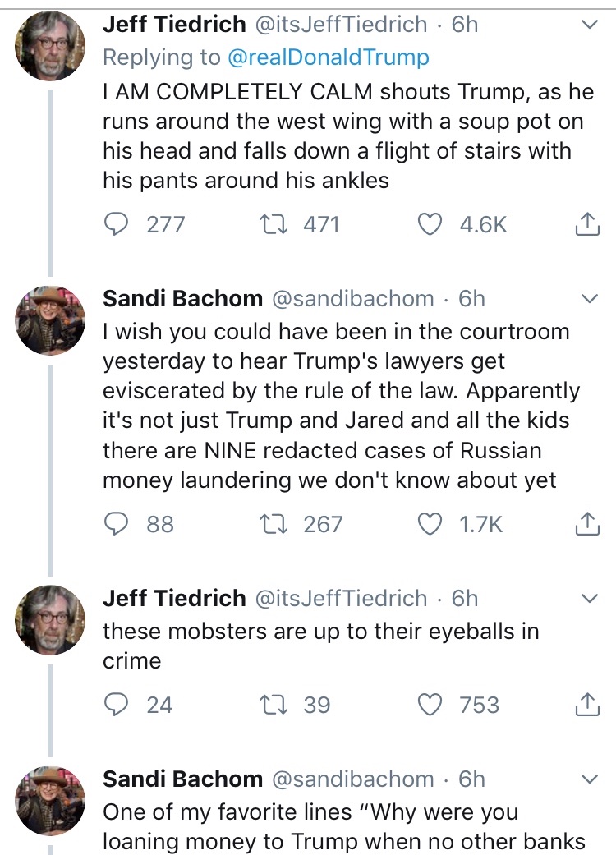Open the @realDonaldTrump mention link

tap(327, 57)
